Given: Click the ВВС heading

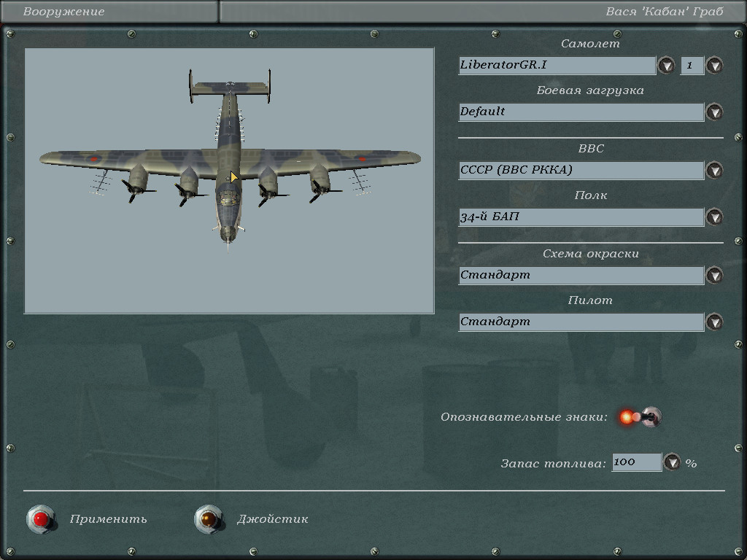Looking at the screenshot, I should (591, 149).
